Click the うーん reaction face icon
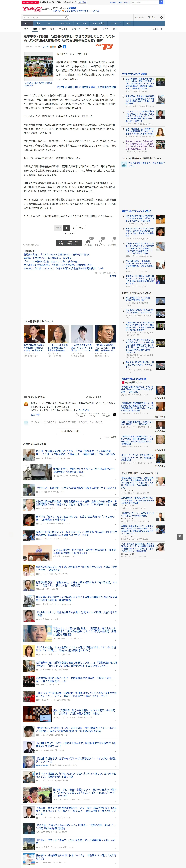The height and width of the screenshot is (868, 186). [x=103, y=415]
